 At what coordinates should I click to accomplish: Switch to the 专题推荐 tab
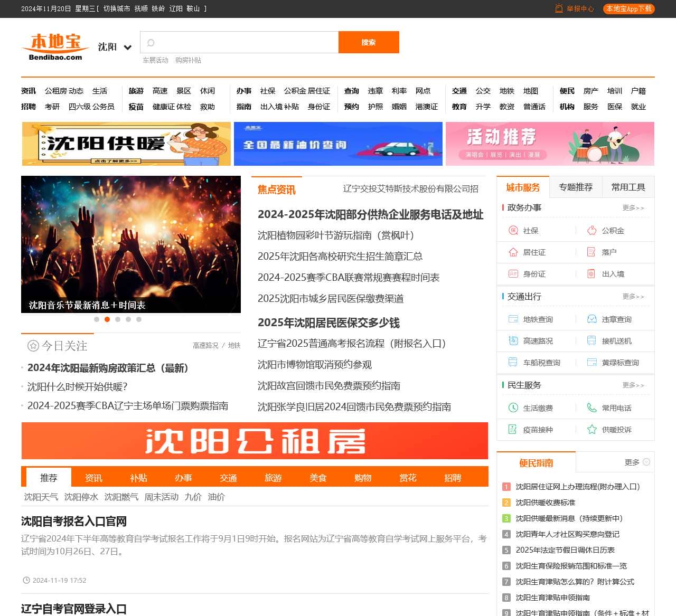coord(576,187)
